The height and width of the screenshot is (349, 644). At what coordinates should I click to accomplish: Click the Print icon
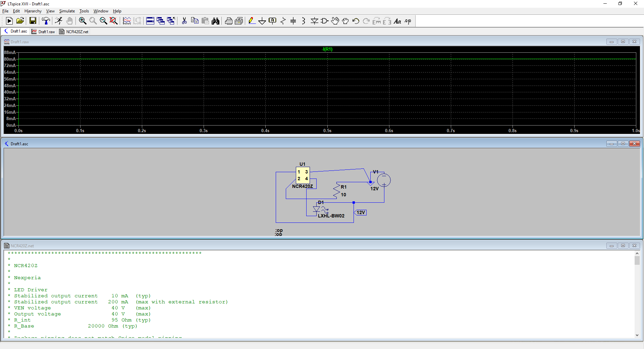pyautogui.click(x=228, y=21)
